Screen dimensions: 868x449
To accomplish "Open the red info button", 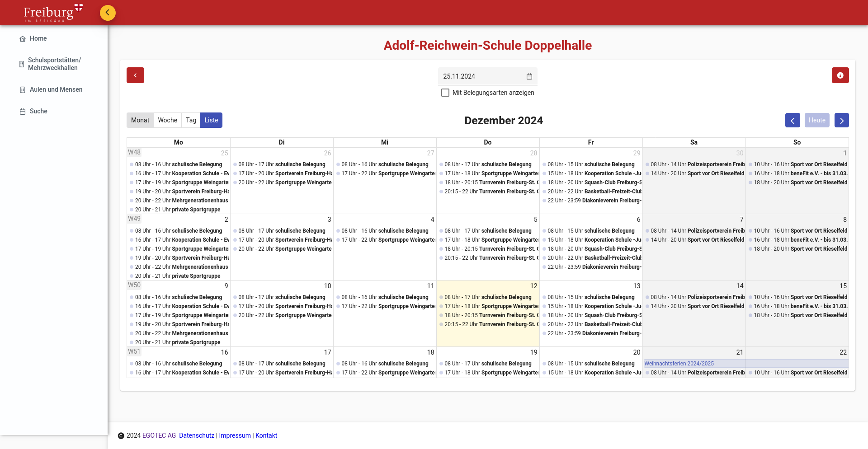I will [x=840, y=75].
